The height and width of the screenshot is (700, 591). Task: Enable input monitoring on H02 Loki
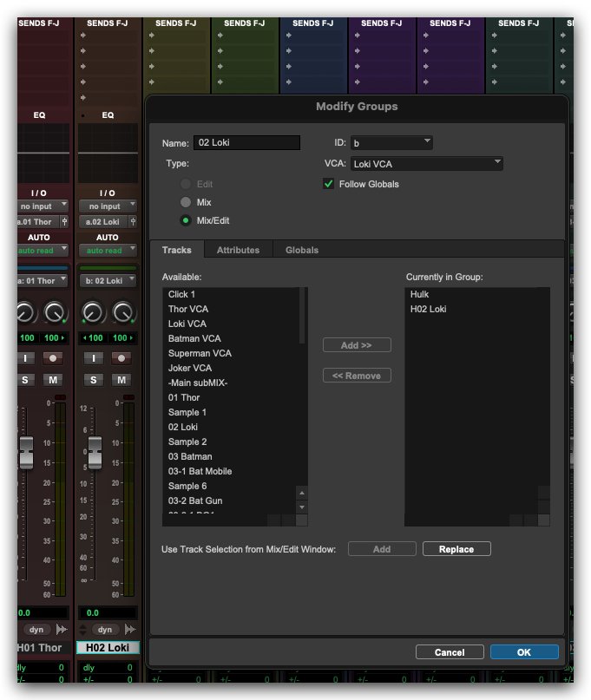click(95, 357)
